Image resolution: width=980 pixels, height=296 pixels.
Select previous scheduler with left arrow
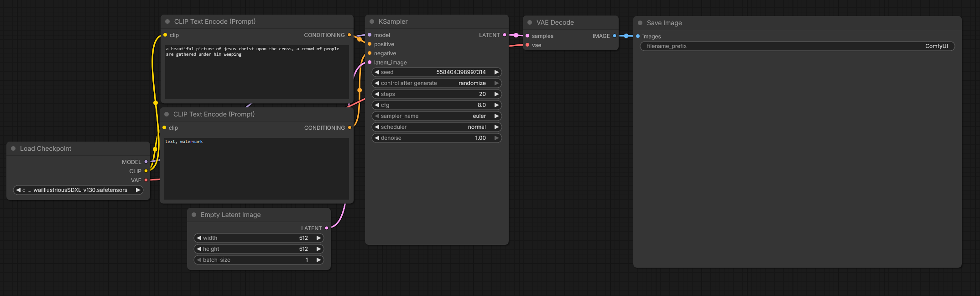click(377, 127)
